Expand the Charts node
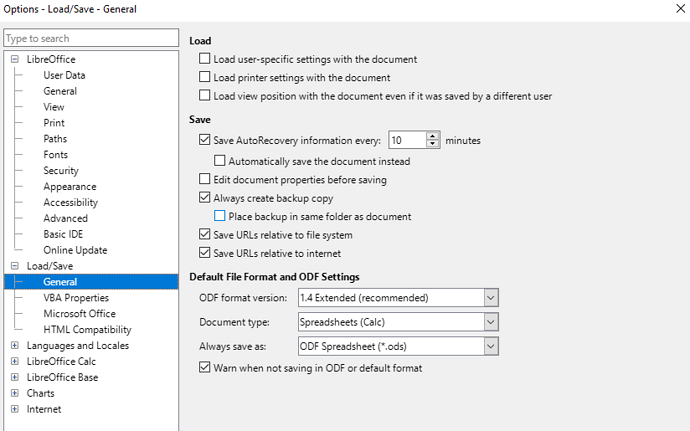This screenshot has width=690, height=431. point(15,393)
